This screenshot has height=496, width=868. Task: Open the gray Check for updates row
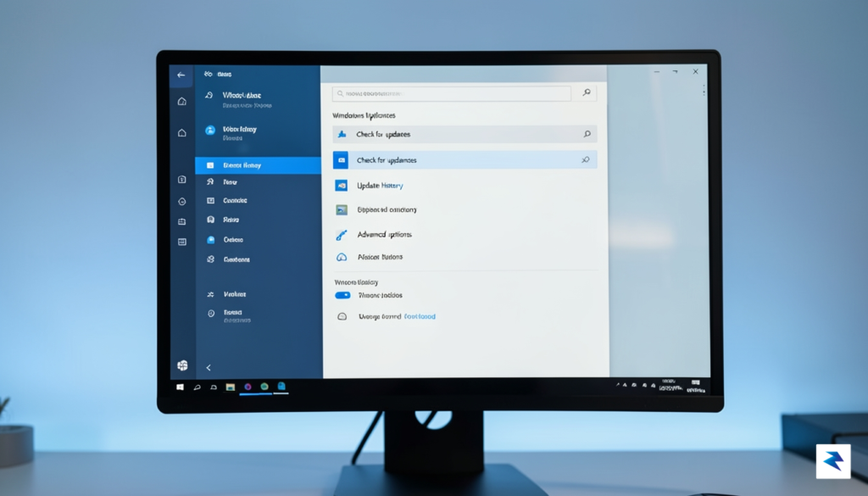[465, 134]
